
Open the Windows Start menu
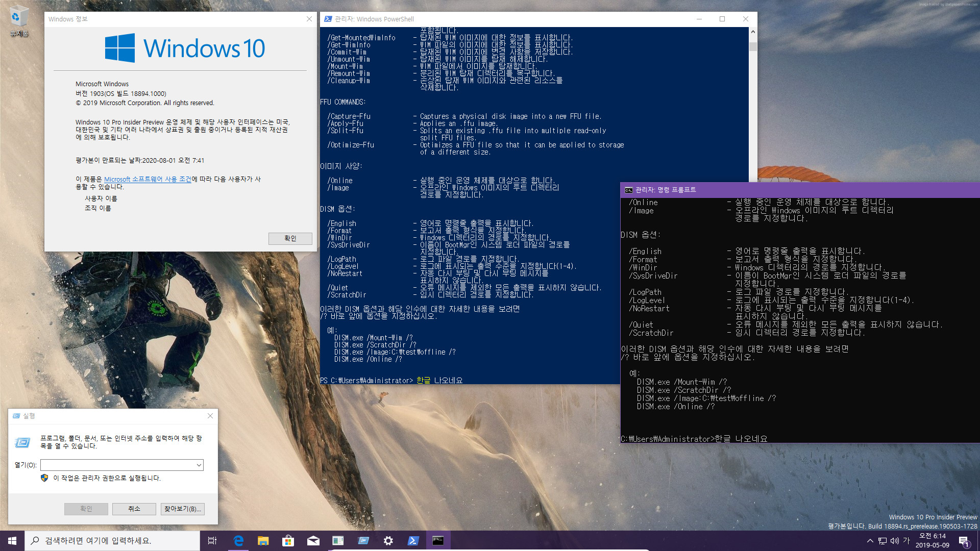coord(12,541)
